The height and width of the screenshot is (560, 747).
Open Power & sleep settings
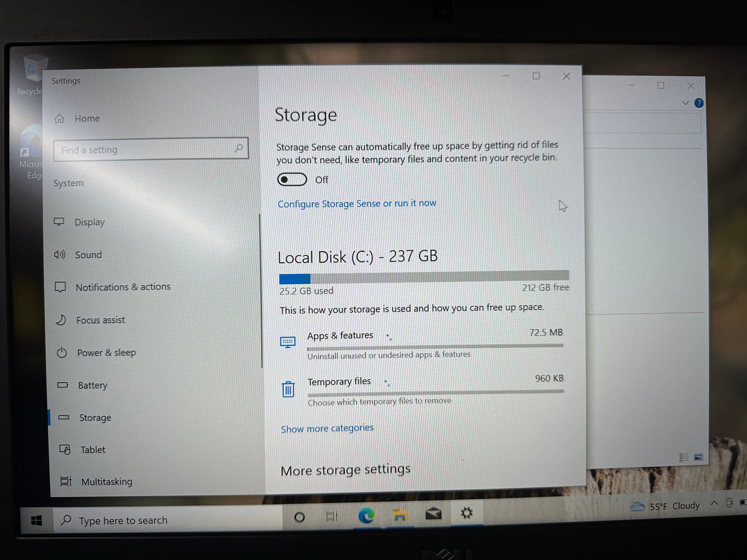[106, 352]
